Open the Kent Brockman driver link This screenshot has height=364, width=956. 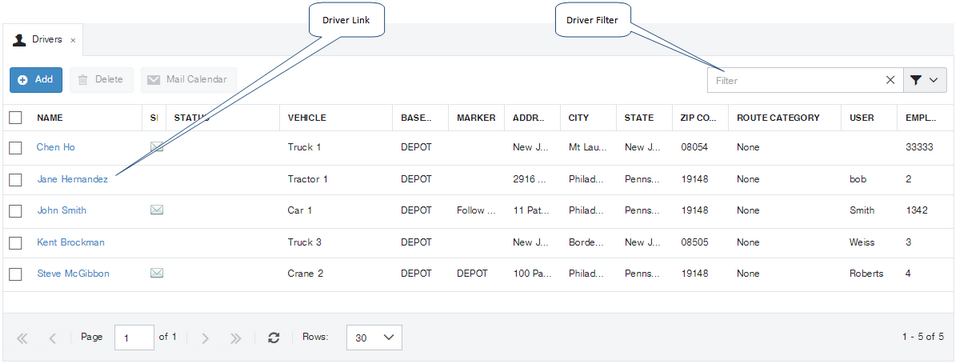point(71,242)
